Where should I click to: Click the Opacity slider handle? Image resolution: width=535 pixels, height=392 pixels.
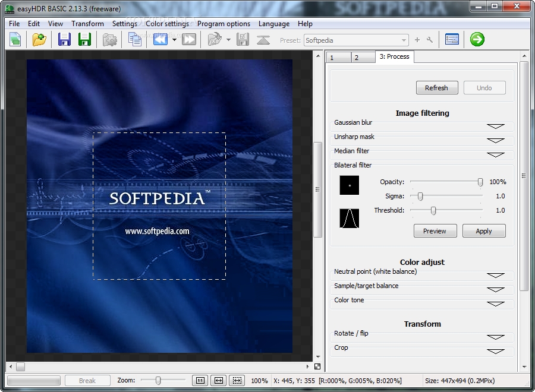point(480,182)
